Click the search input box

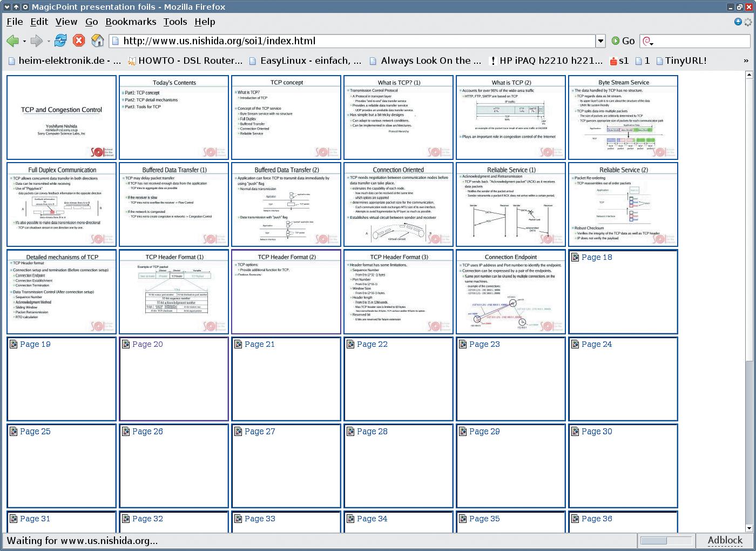tap(702, 41)
